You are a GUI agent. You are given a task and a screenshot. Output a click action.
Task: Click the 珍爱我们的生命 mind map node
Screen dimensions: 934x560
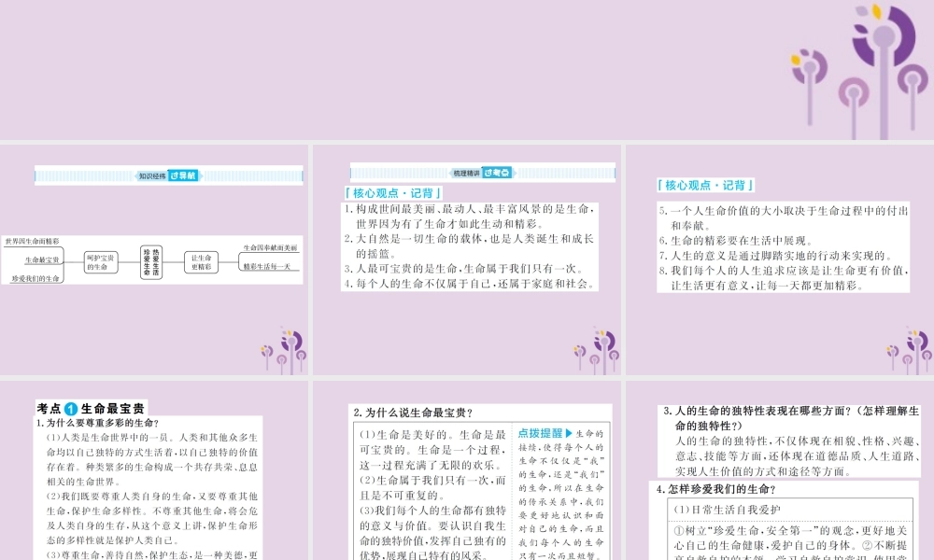(35, 278)
